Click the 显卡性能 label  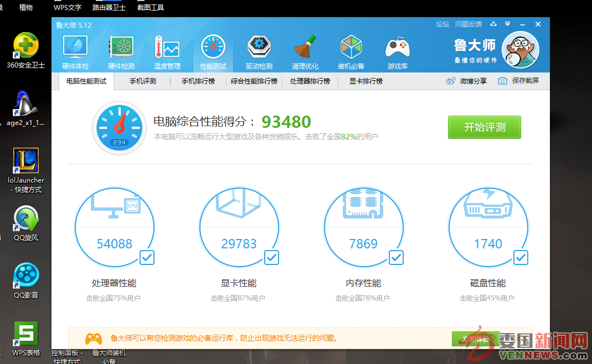pos(239,283)
